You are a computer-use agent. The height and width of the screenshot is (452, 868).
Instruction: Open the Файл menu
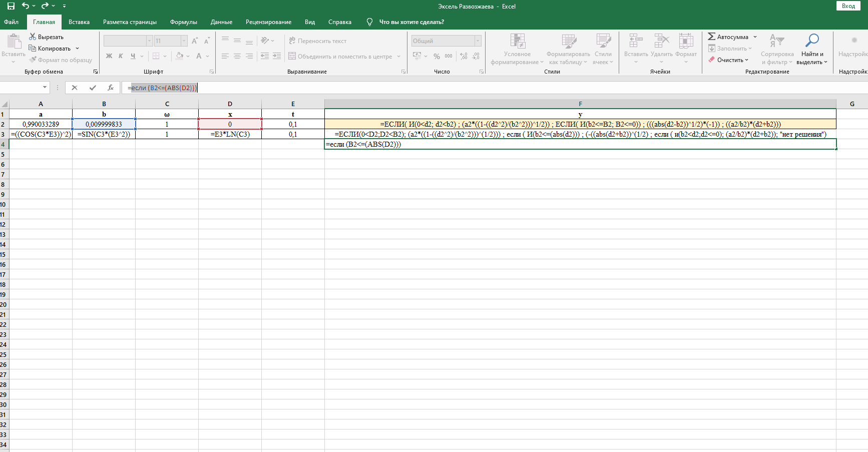coord(11,22)
